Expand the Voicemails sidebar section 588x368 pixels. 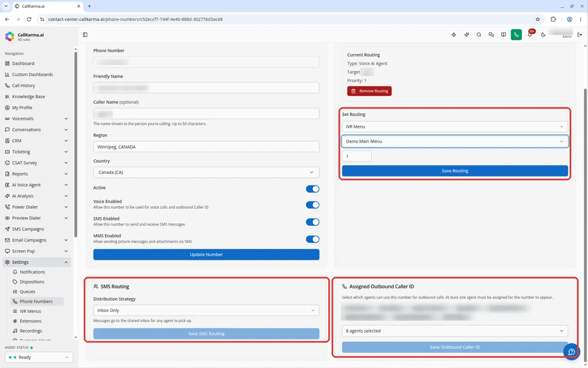pyautogui.click(x=36, y=119)
